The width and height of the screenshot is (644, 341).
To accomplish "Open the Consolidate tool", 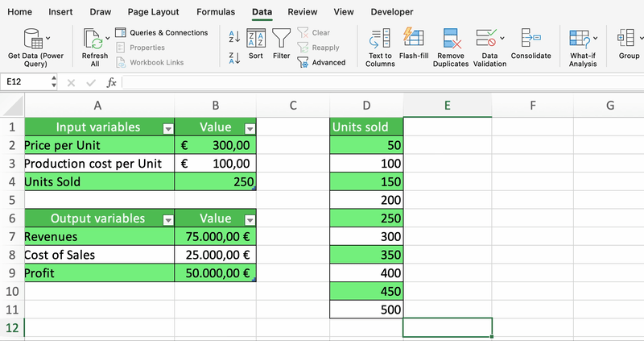I will pos(530,44).
